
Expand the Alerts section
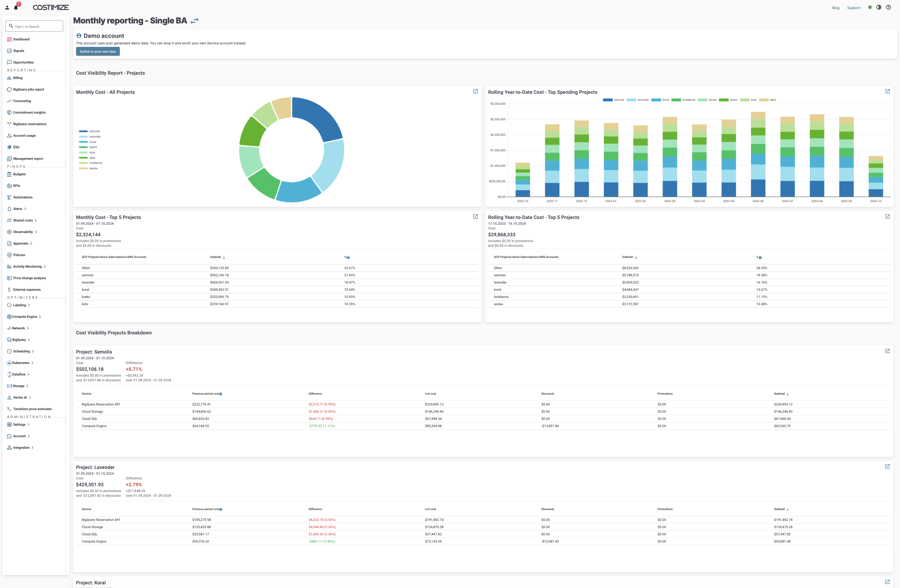[x=17, y=209]
